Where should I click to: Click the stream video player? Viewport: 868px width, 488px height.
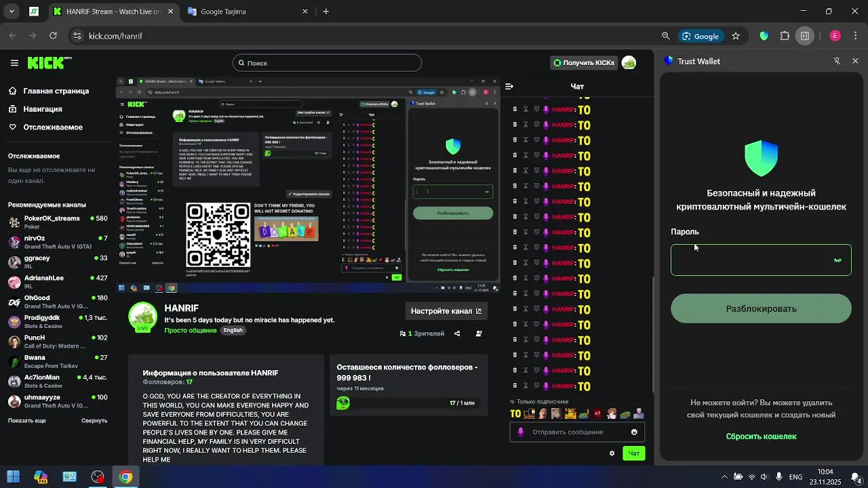point(309,184)
